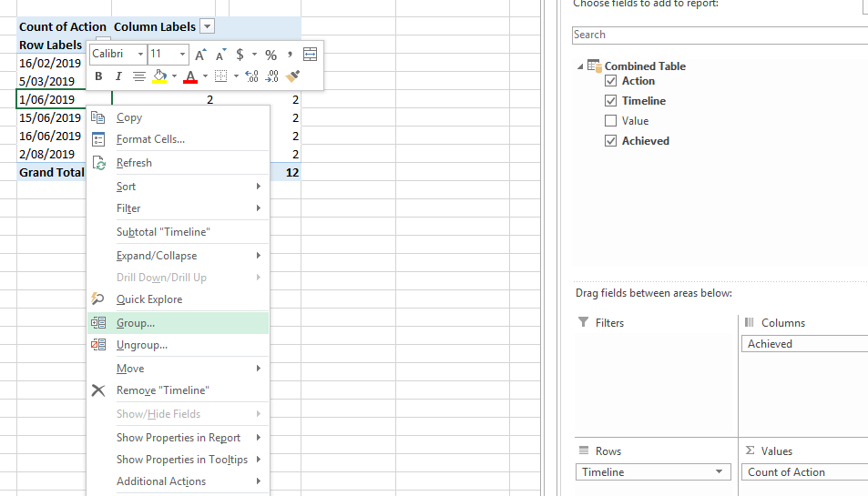Open fill color dropdown arrow
868x496 pixels.
tap(174, 76)
